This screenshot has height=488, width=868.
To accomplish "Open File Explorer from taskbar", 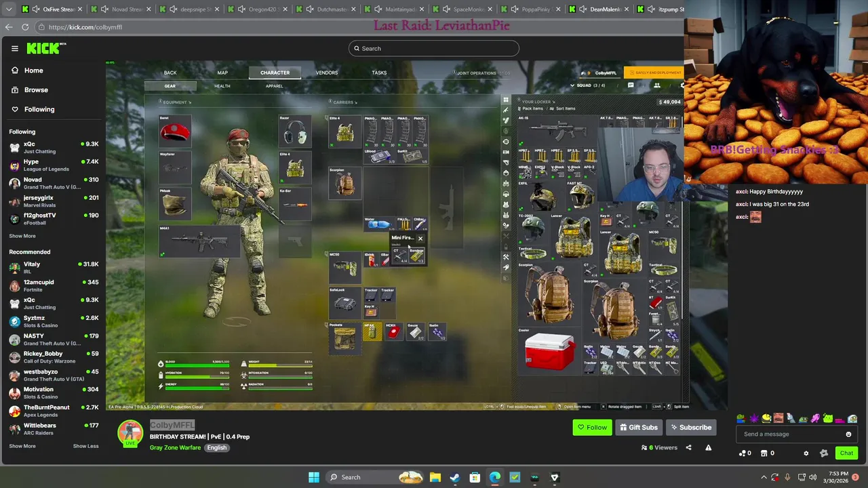I will click(x=435, y=477).
